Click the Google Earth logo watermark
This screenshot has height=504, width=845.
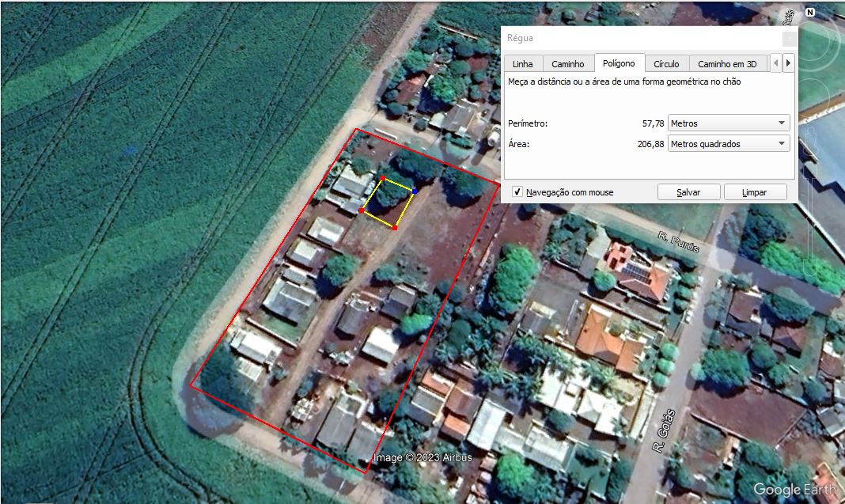point(795,490)
